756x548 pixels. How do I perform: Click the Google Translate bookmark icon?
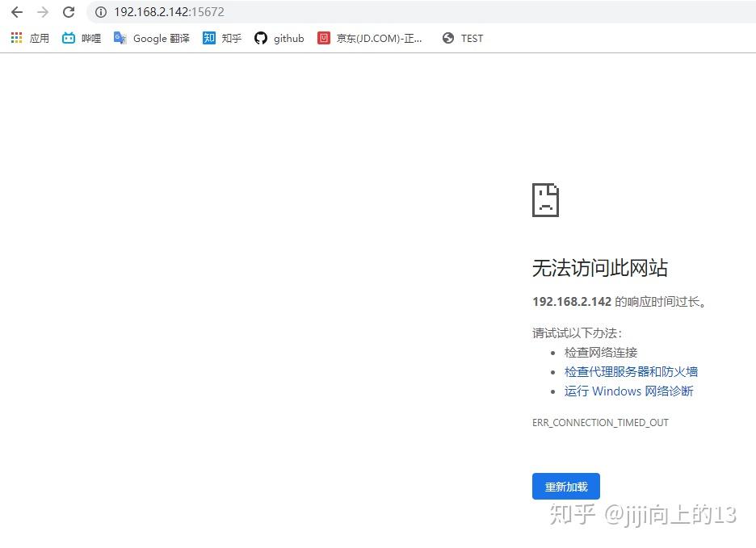[120, 38]
